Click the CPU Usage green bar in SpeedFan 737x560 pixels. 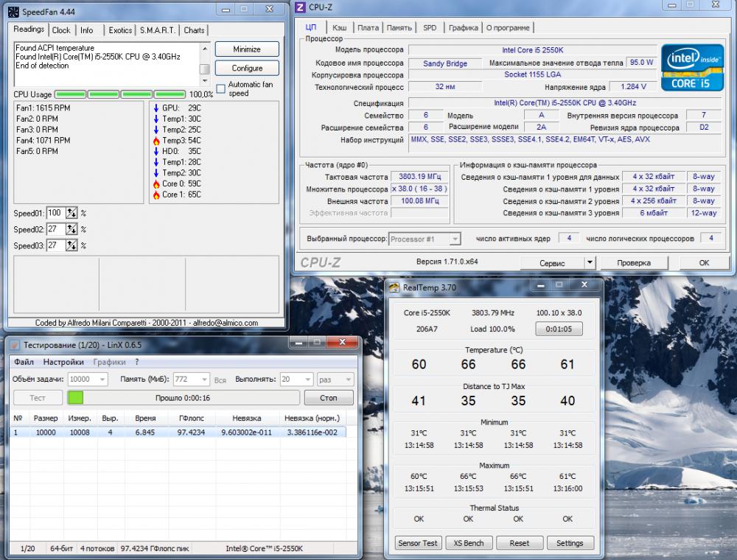click(120, 94)
